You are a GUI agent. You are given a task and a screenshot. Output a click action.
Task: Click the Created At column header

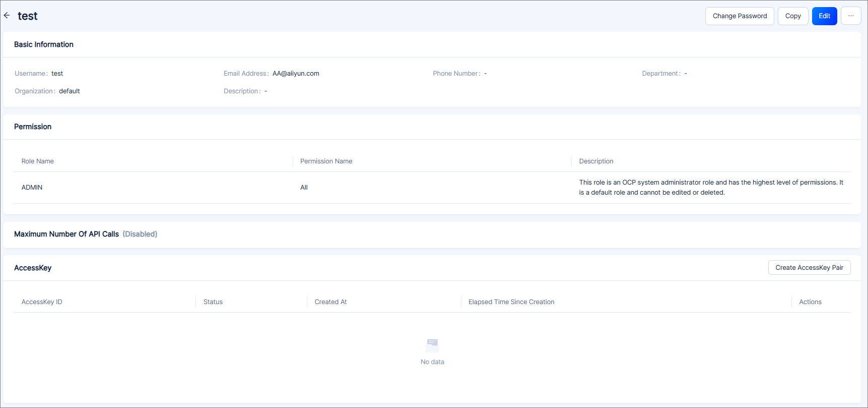[x=330, y=302]
